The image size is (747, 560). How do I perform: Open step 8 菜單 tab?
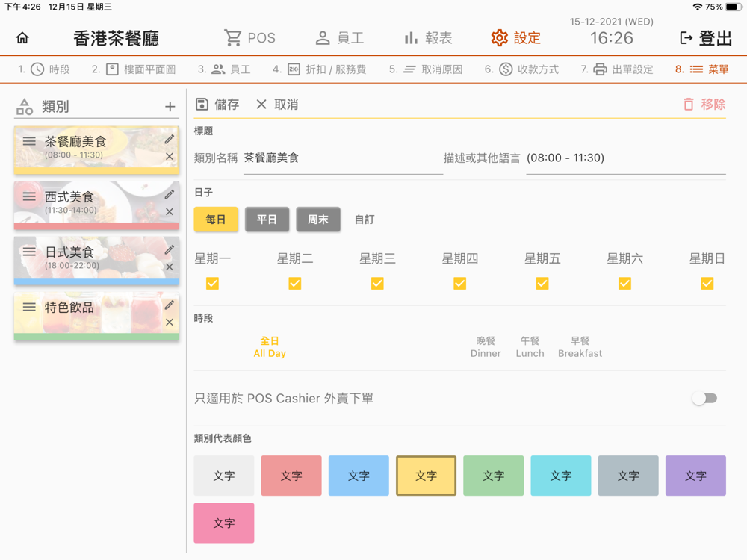coord(701,69)
